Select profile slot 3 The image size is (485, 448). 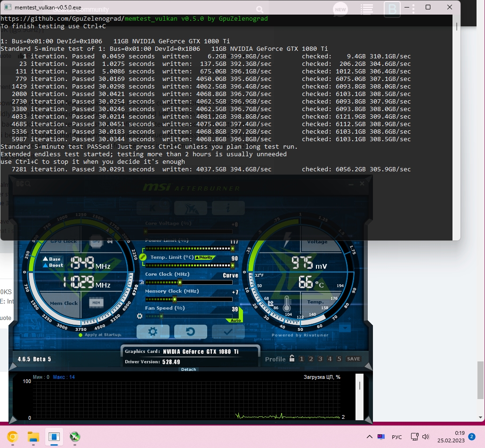pyautogui.click(x=320, y=359)
